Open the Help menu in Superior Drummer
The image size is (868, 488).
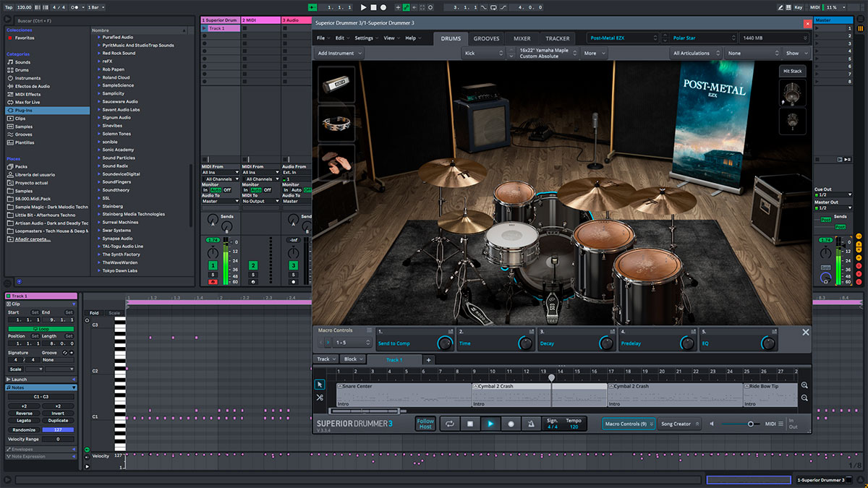click(412, 38)
